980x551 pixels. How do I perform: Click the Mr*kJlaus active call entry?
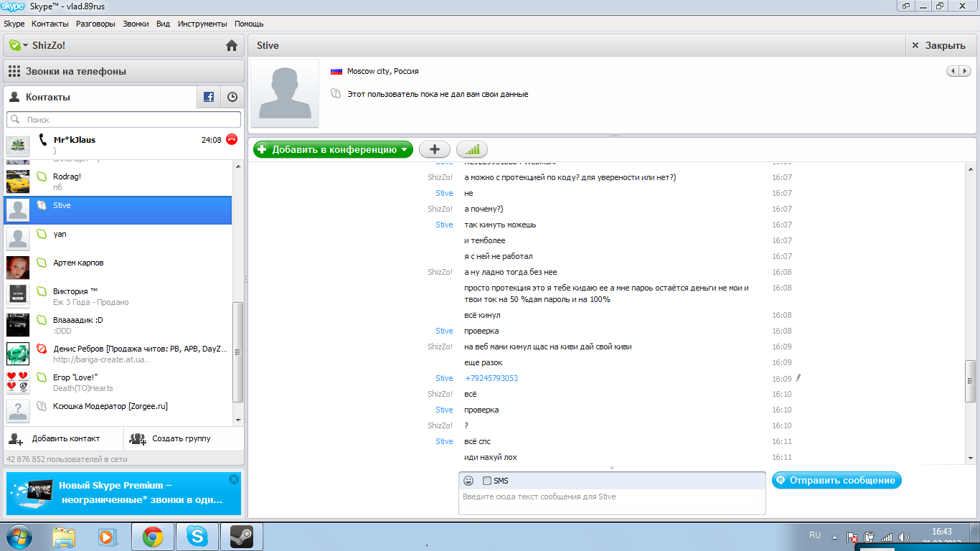124,145
